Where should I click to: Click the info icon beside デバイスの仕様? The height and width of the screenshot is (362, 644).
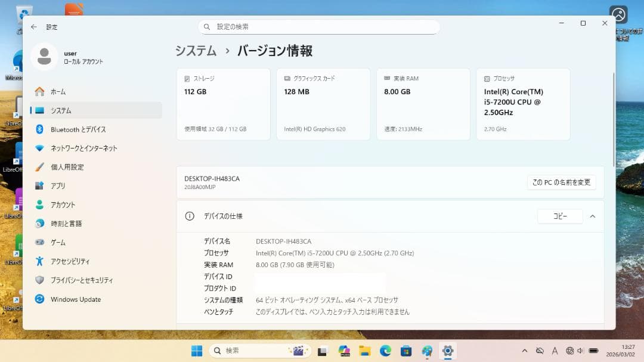pos(190,216)
